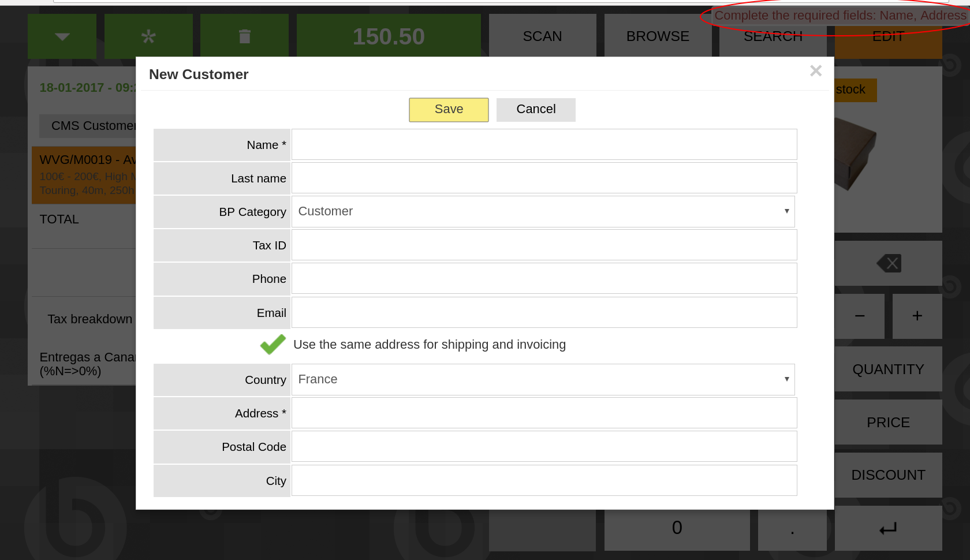Click the minus keypad button
This screenshot has width=970, height=560.
(x=860, y=316)
